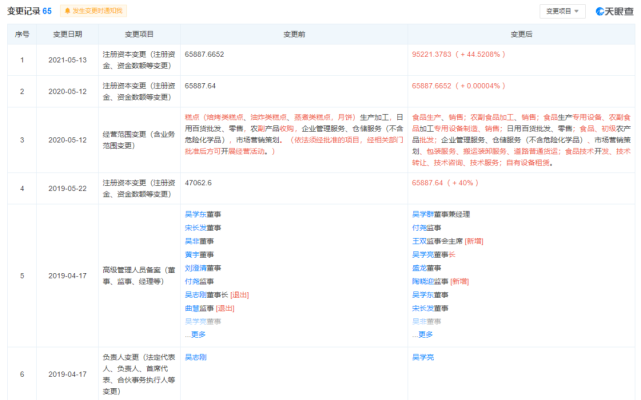This screenshot has height=400, width=641.
Task: Click 经营范围变更 item in row 3
Action: (139, 140)
